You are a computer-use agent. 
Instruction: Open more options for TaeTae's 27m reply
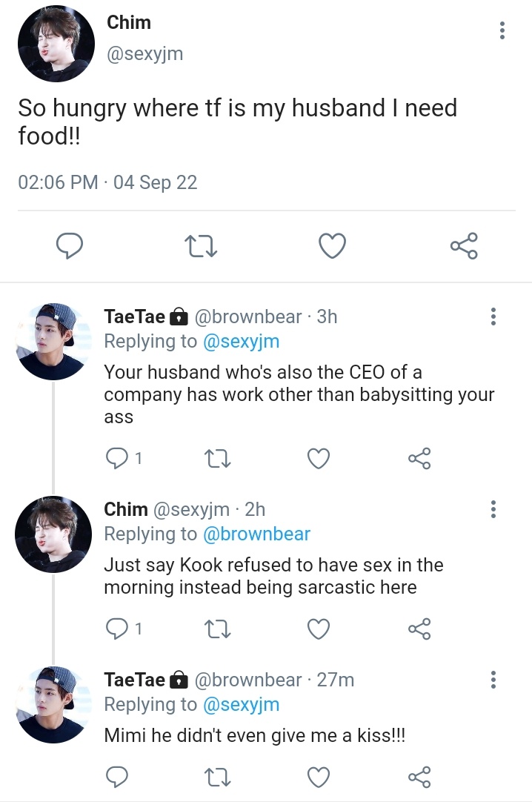(x=493, y=680)
